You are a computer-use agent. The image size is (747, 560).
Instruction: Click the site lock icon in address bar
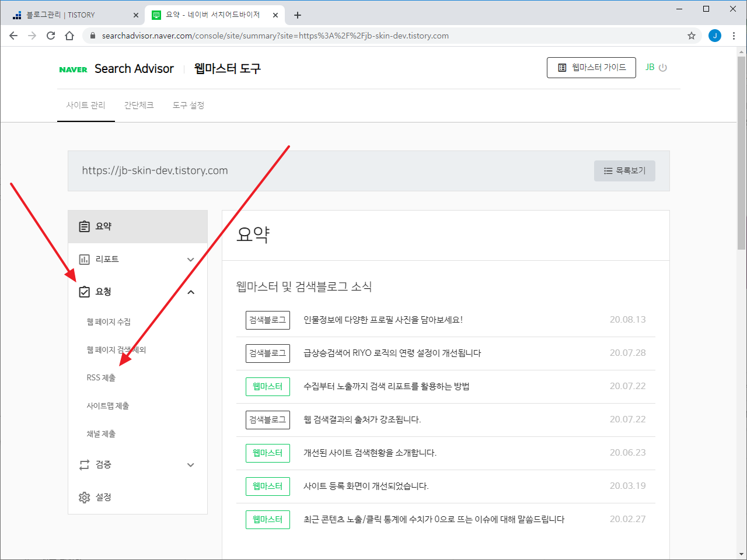[93, 36]
